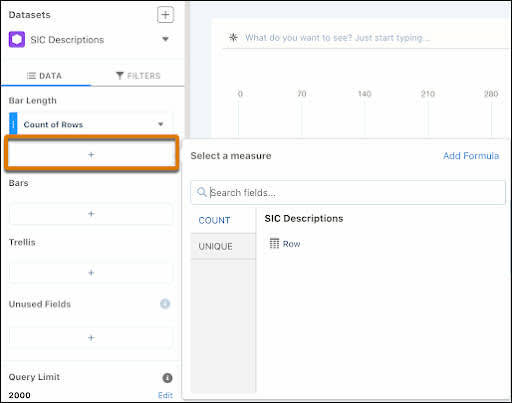Click the Query Limit info icon
This screenshot has height=403, width=512.
click(x=167, y=378)
